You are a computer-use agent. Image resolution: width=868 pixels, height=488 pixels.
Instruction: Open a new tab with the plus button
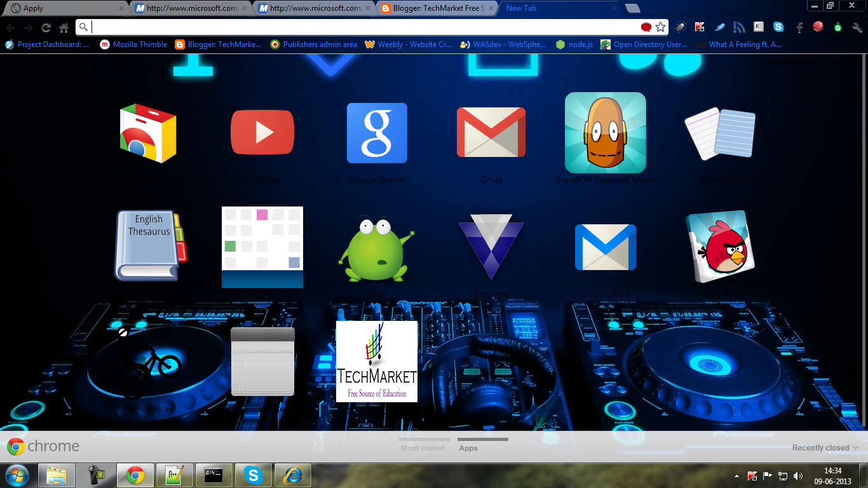click(x=632, y=8)
